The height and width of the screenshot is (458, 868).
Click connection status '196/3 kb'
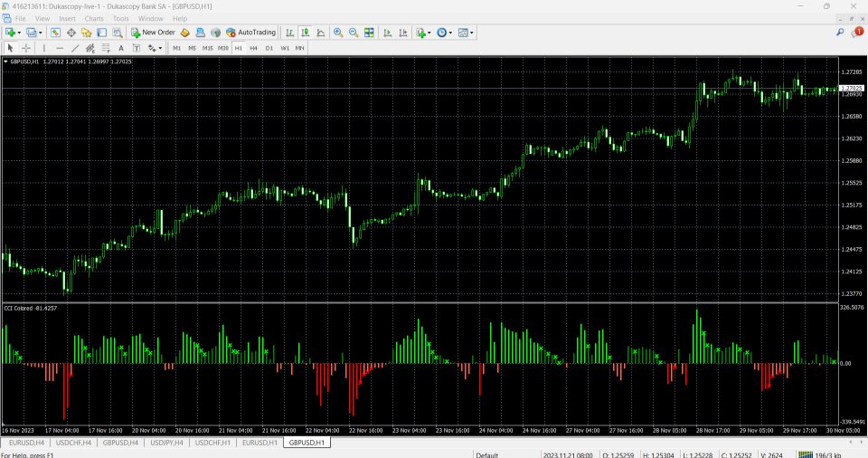827,454
